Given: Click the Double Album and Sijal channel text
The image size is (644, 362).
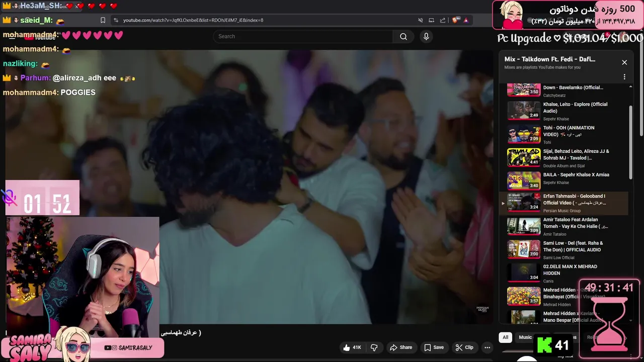Looking at the screenshot, I should point(564,166).
